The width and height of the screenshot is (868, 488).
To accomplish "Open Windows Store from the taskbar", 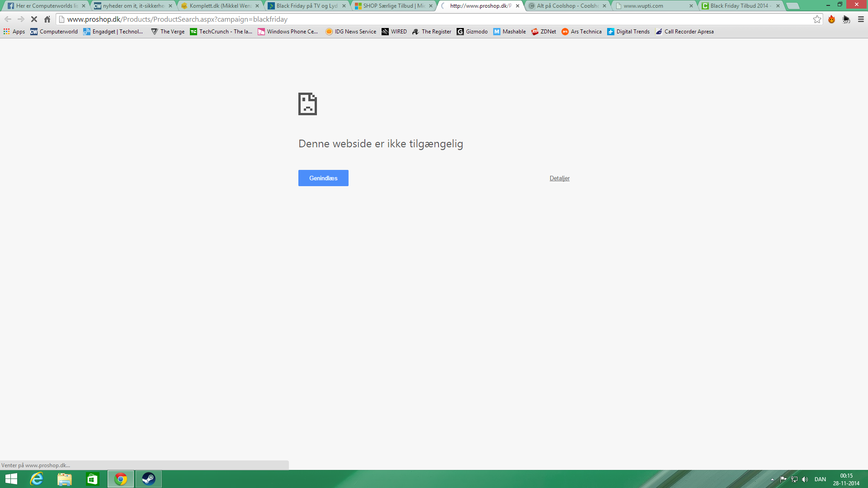I will pyautogui.click(x=93, y=479).
